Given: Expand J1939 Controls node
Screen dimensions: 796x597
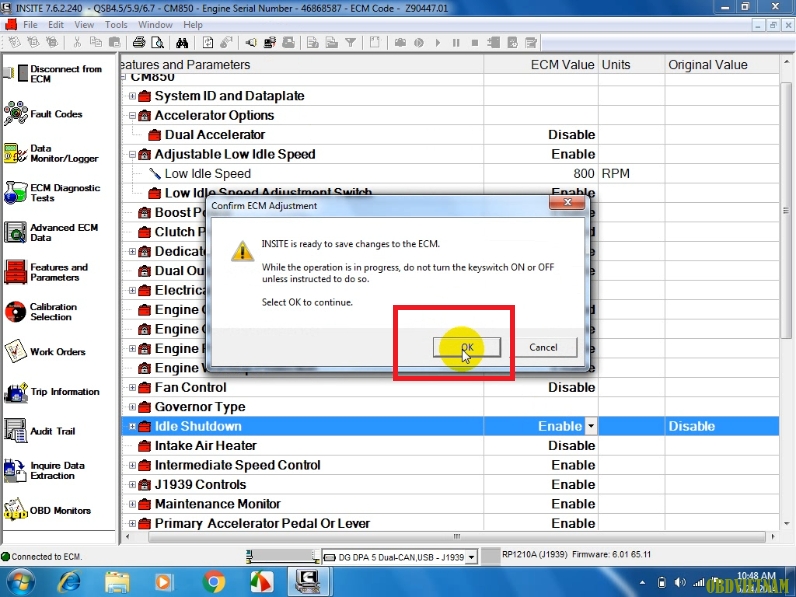Looking at the screenshot, I should pyautogui.click(x=132, y=484).
